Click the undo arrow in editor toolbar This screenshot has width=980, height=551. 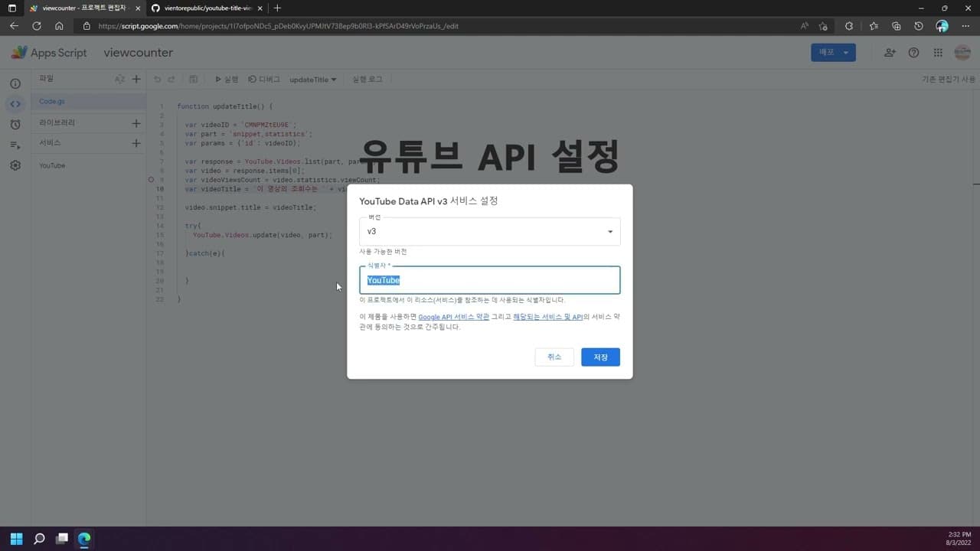158,80
